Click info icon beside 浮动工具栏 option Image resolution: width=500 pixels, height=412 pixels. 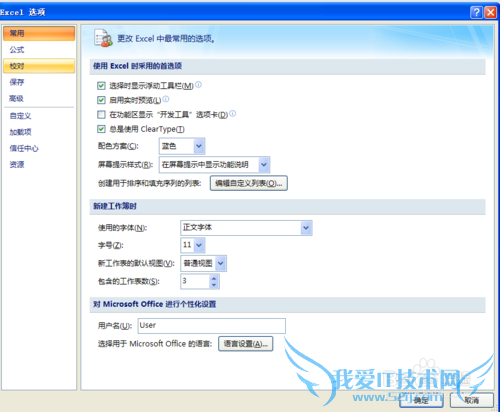point(198,85)
